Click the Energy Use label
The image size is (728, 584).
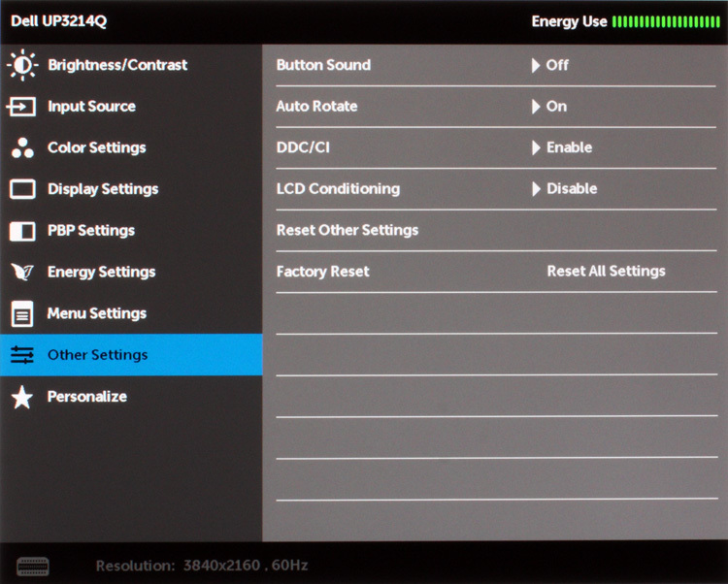pyautogui.click(x=569, y=21)
